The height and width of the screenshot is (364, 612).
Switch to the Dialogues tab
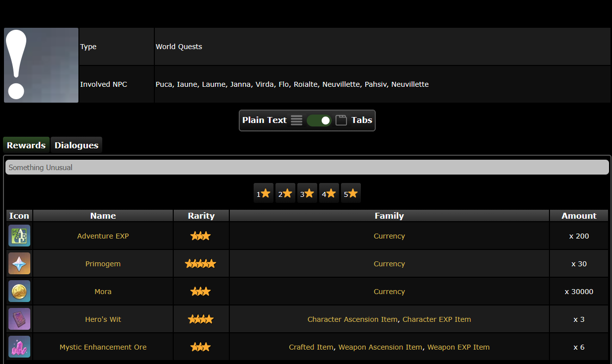76,145
